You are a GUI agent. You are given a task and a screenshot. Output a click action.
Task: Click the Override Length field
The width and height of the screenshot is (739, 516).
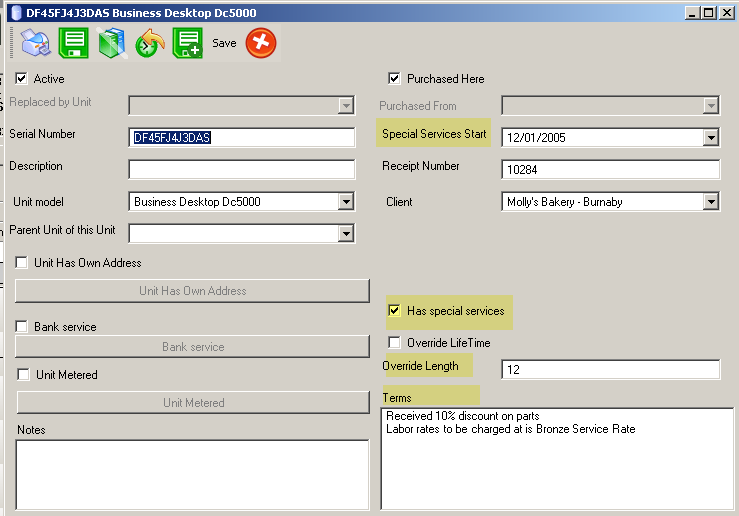[x=611, y=369]
